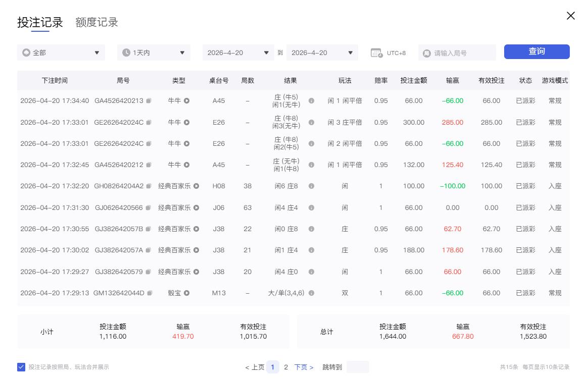Play replay for 经典百家乐 round GH08264204A2

click(196, 186)
